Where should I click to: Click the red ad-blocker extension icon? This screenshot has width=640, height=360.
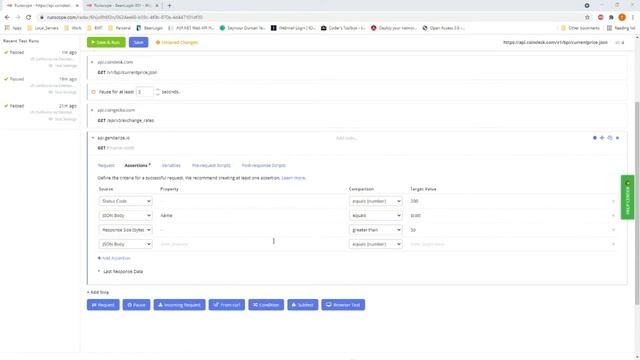point(600,17)
